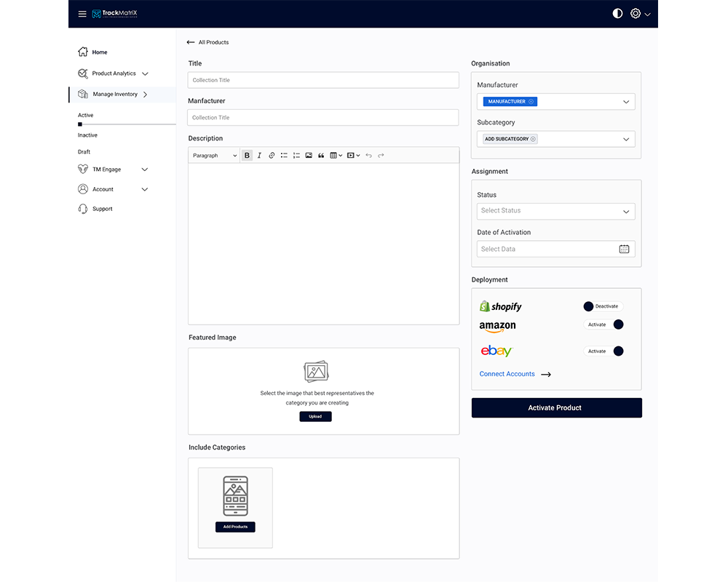
Task: Insert a numbered list
Action: click(296, 156)
